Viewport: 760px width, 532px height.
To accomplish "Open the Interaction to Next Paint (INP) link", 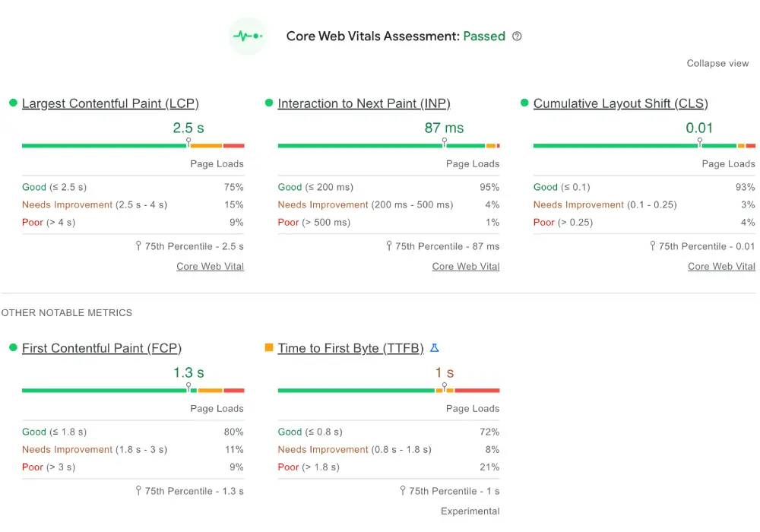I will pyautogui.click(x=363, y=103).
